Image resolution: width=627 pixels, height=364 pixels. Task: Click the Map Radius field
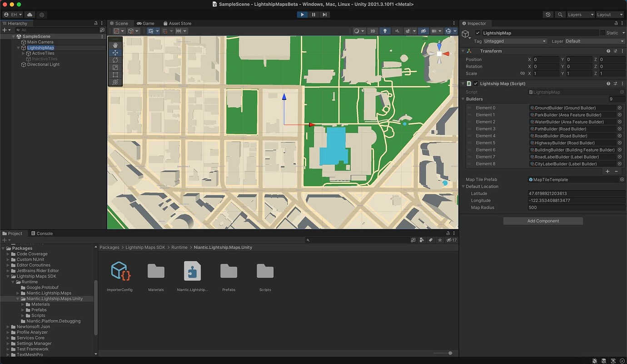(577, 207)
